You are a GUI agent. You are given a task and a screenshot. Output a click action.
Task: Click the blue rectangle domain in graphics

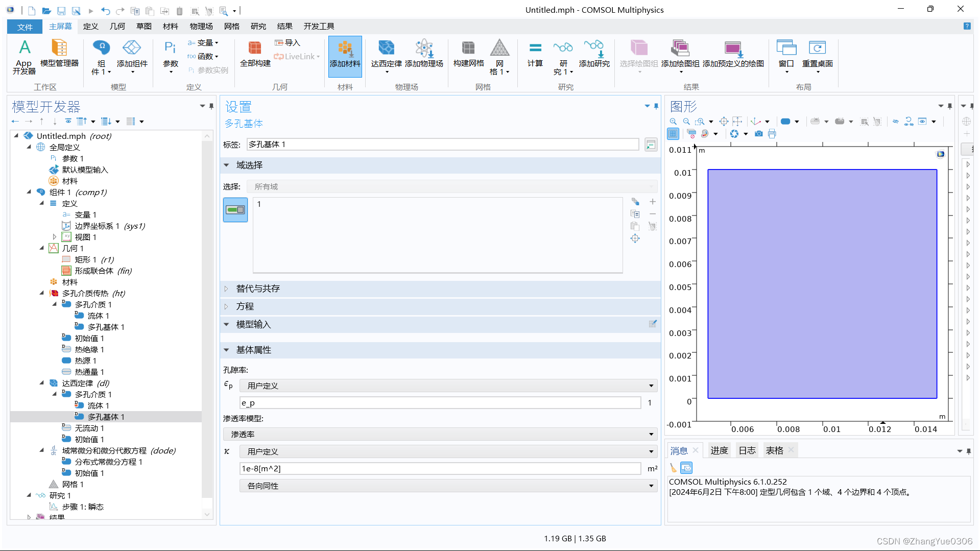tap(822, 284)
